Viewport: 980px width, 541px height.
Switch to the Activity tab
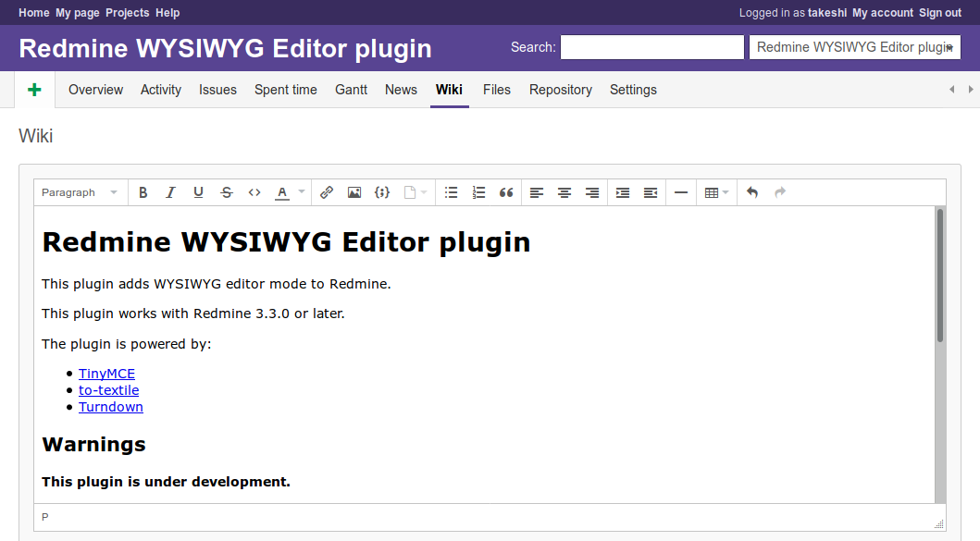pos(161,90)
